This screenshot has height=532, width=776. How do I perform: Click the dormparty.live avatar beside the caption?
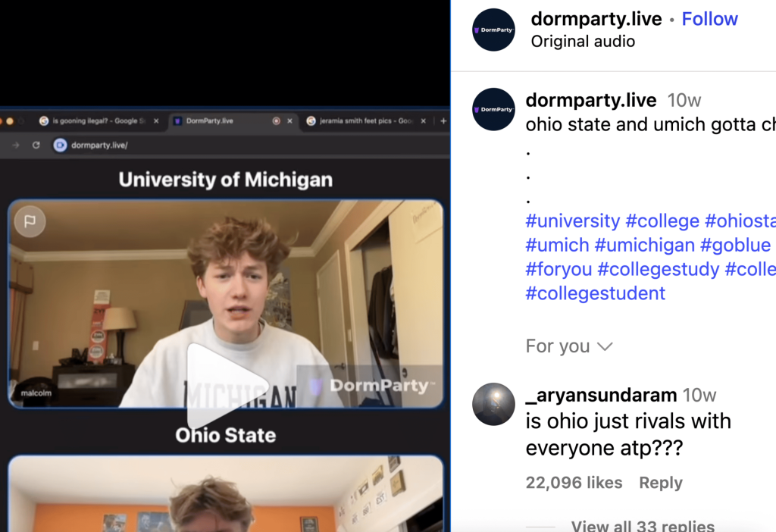[x=493, y=109]
